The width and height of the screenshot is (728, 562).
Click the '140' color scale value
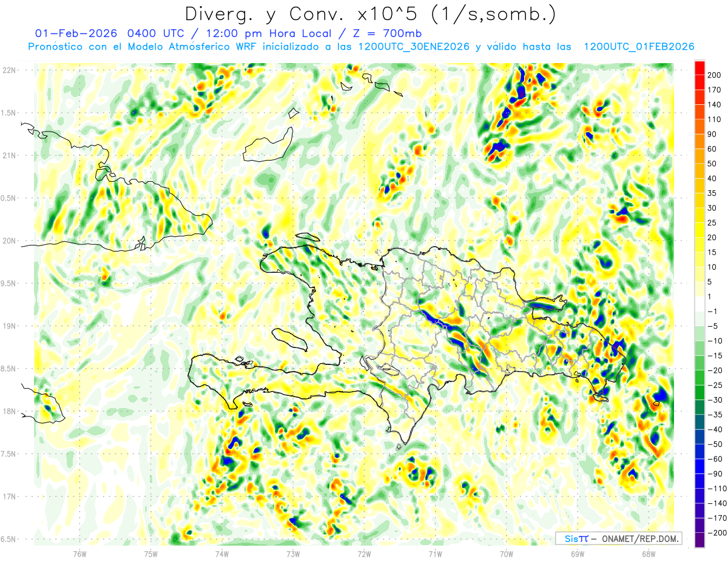coord(713,104)
